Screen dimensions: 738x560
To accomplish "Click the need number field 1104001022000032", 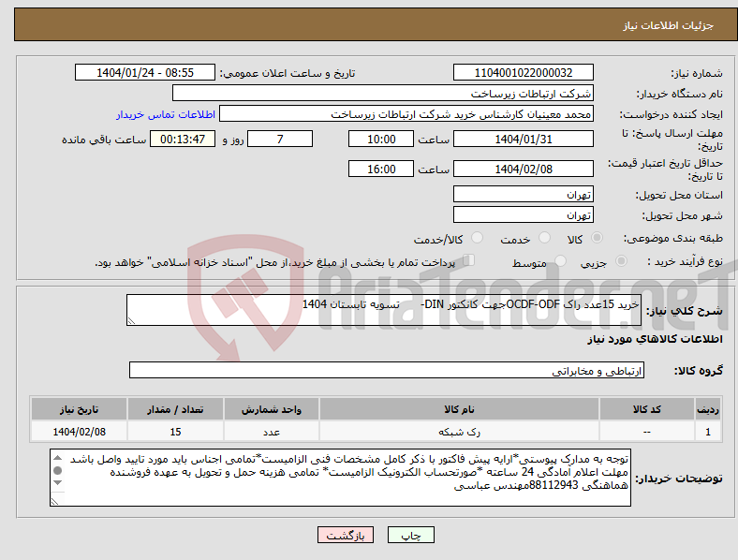I will pyautogui.click(x=523, y=72).
